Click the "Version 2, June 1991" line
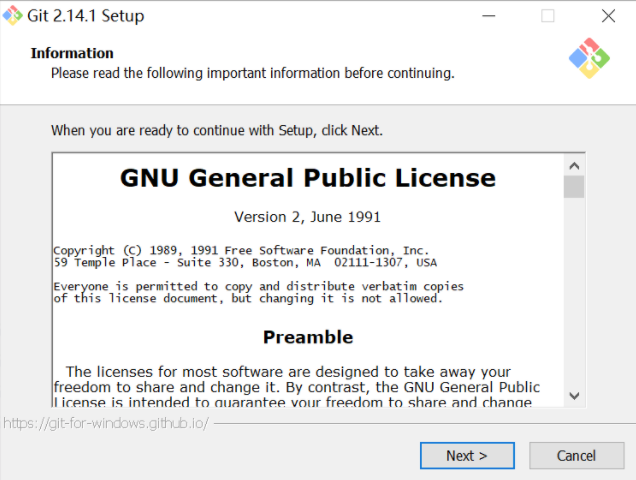 [307, 217]
